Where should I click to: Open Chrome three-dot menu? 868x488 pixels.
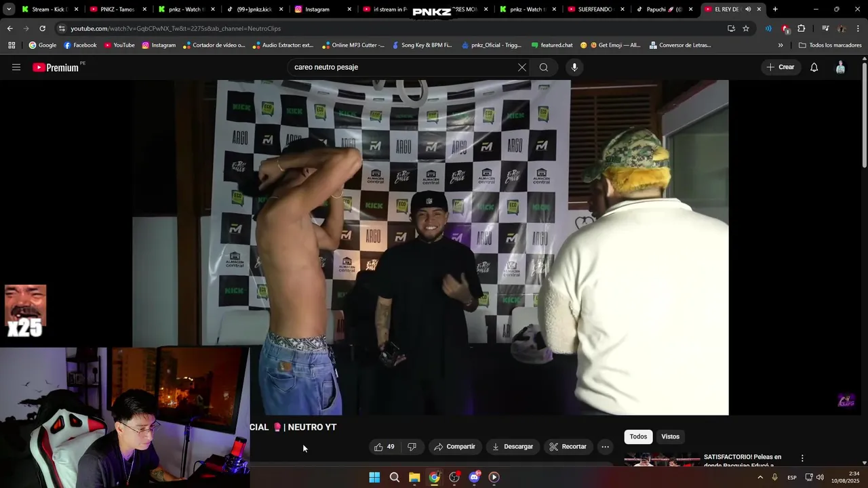point(858,28)
